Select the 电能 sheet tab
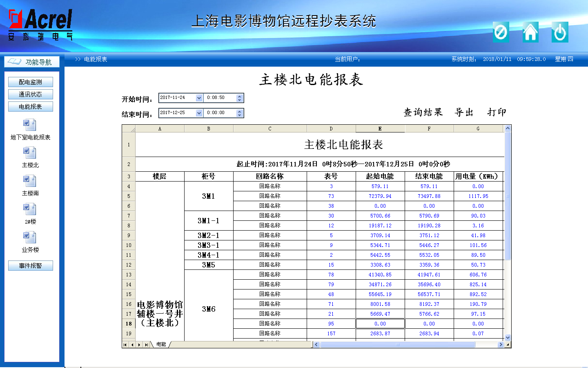The width and height of the screenshot is (588, 368). [x=161, y=345]
